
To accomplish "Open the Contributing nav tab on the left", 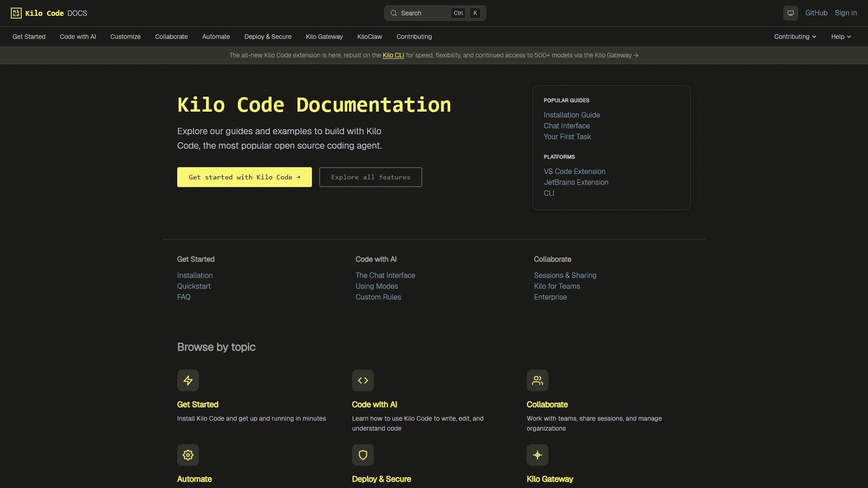I will pyautogui.click(x=414, y=37).
